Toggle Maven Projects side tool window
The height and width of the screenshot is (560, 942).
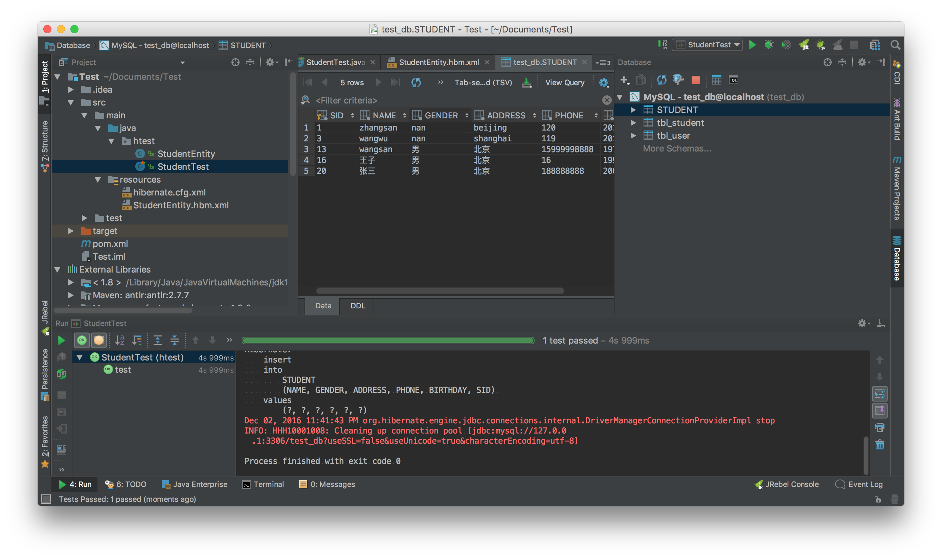[897, 188]
